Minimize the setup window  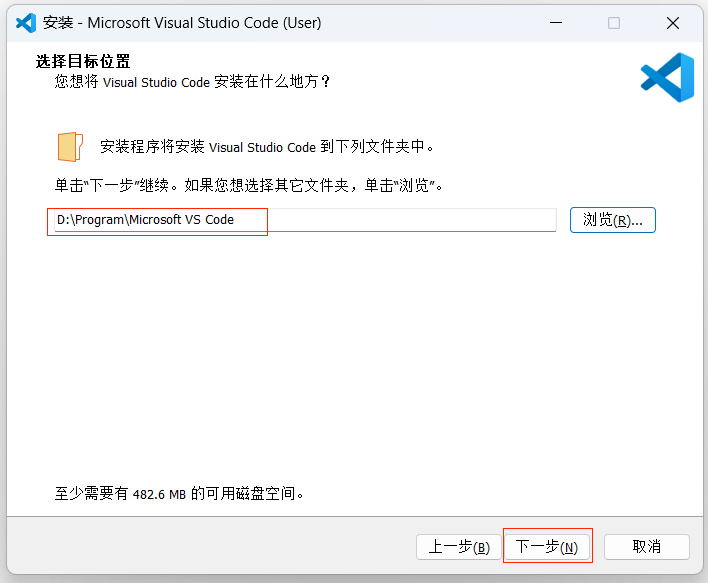click(x=556, y=23)
